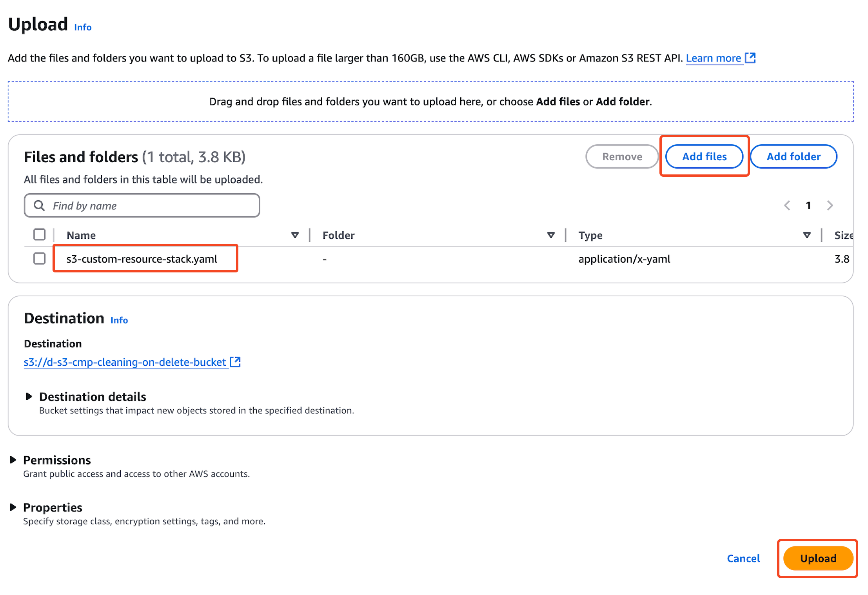Screen dimensions: 868x595
Task: Click the Add files button
Action: 704,156
